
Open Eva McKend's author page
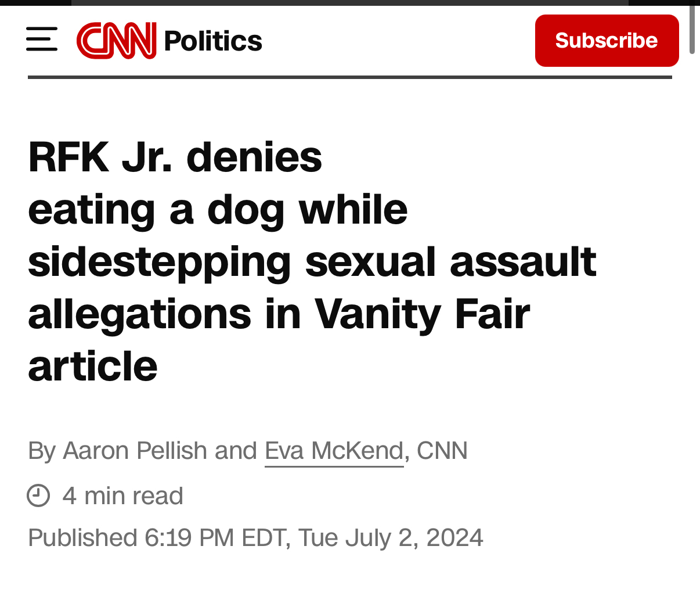coord(334,451)
